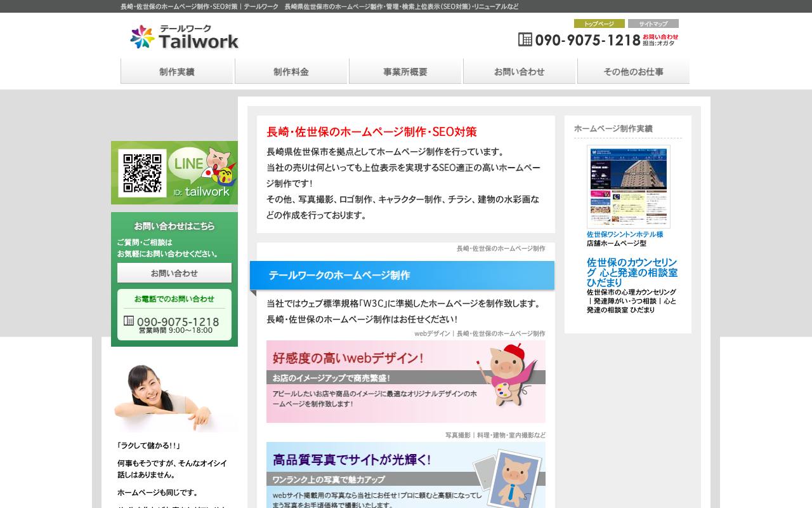Click the phone icon beside 090-9075-1218 in header
Screen dimensions: 812x508
(525, 39)
